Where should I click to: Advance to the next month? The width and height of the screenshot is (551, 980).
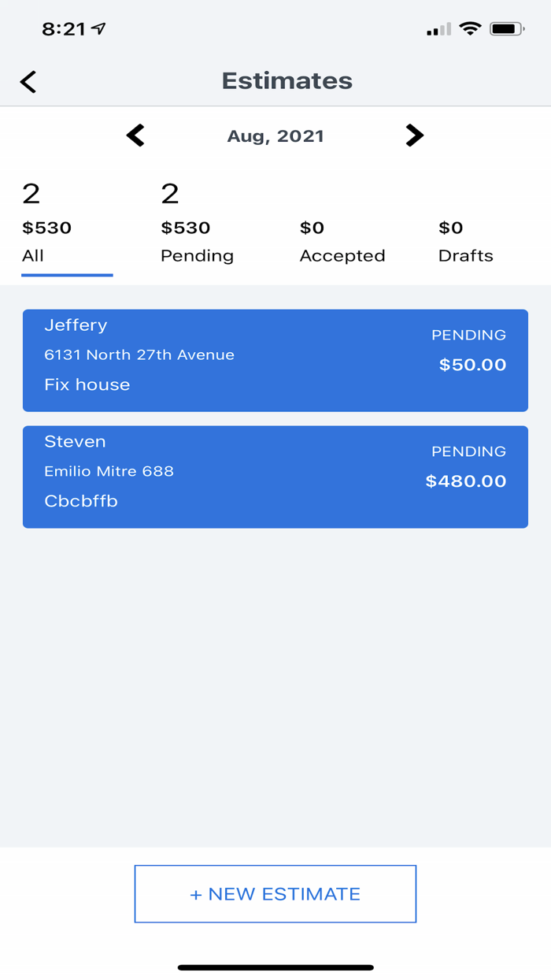coord(415,135)
